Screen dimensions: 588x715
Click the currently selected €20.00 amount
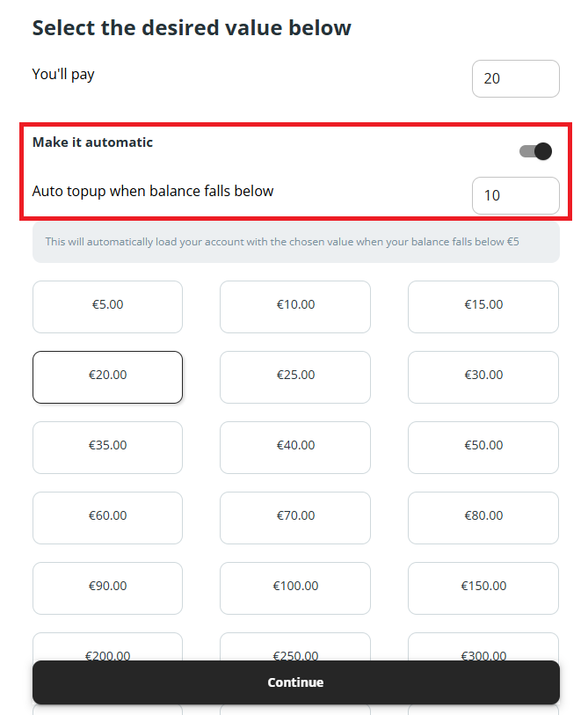[x=107, y=376]
